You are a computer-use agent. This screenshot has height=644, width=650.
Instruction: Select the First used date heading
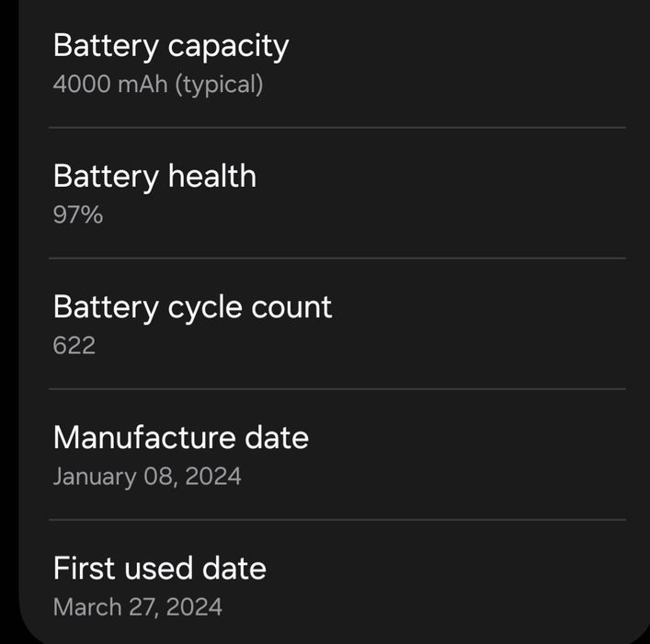[x=159, y=568]
